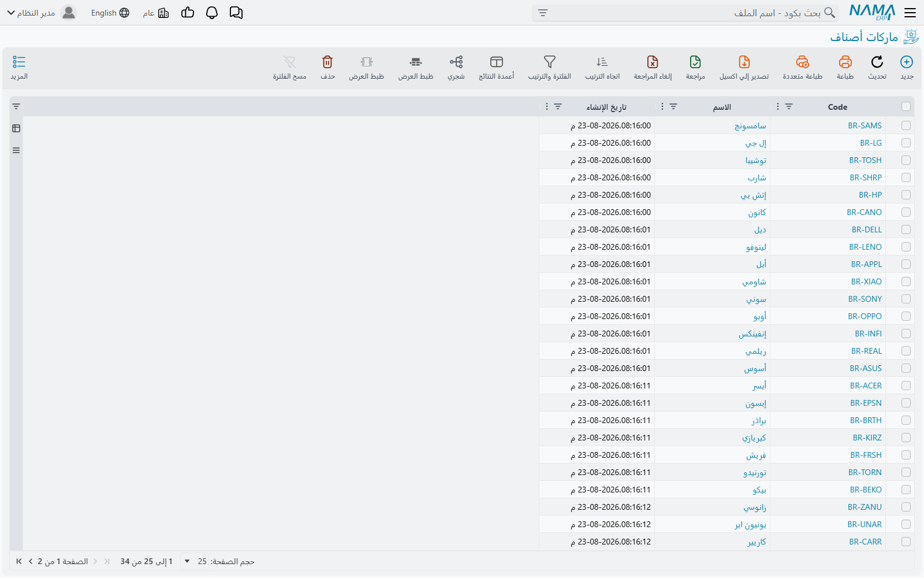Print using the طباعة button

coord(845,68)
